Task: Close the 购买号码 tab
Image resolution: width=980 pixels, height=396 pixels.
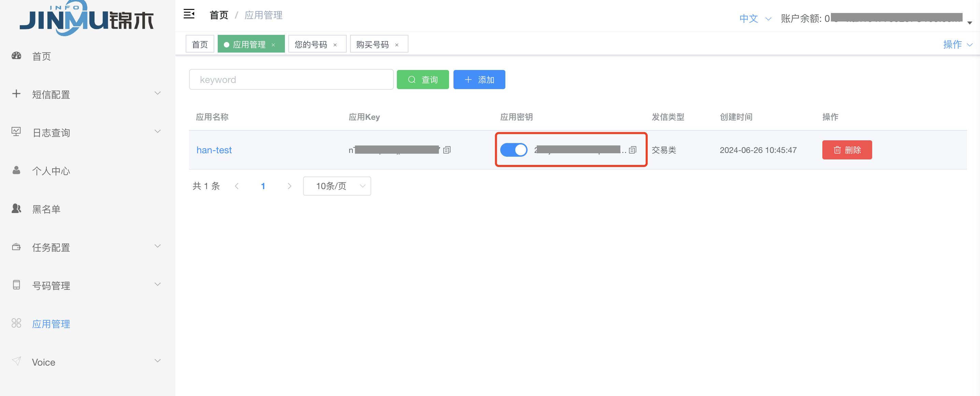Action: (x=397, y=45)
